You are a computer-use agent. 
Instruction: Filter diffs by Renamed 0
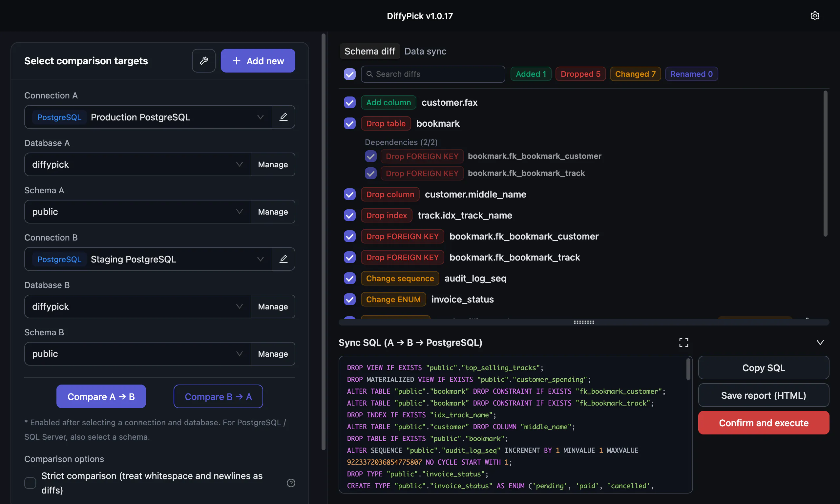[691, 74]
